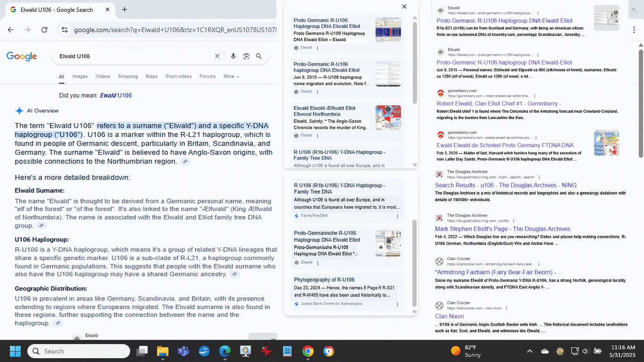Open the Short videos results tab
The image size is (644, 362).
coord(178,76)
